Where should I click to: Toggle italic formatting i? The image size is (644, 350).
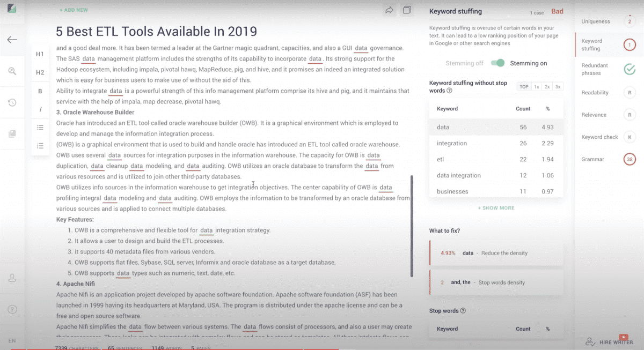tap(40, 109)
